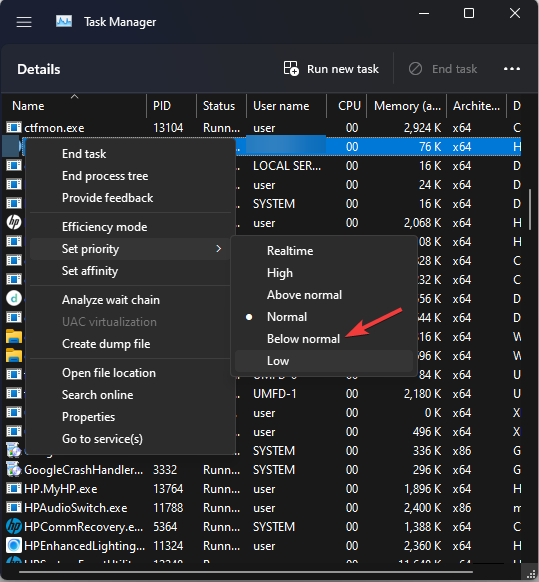539x582 pixels.
Task: Select HP.MyHP.exe row name
Action: (61, 488)
